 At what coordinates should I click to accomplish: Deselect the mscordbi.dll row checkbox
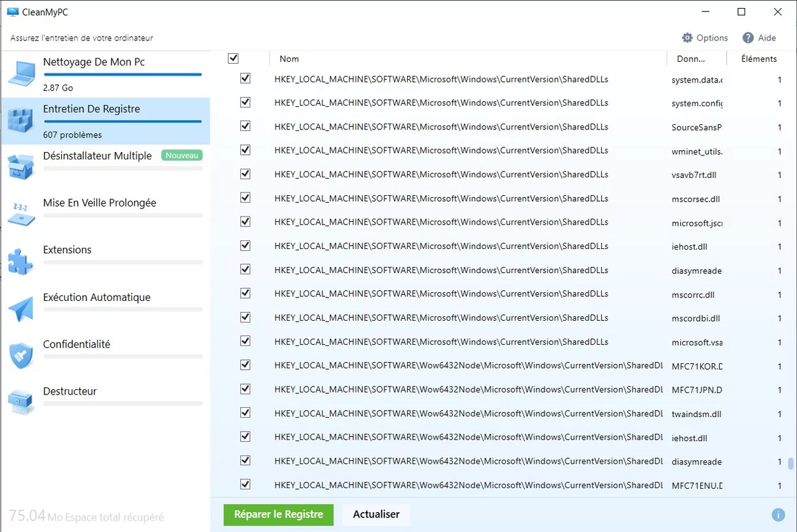[245, 317]
